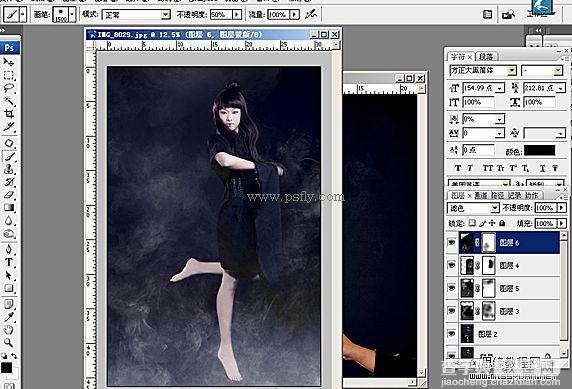Apply all caps text style
572x389 pixels.
(488, 168)
